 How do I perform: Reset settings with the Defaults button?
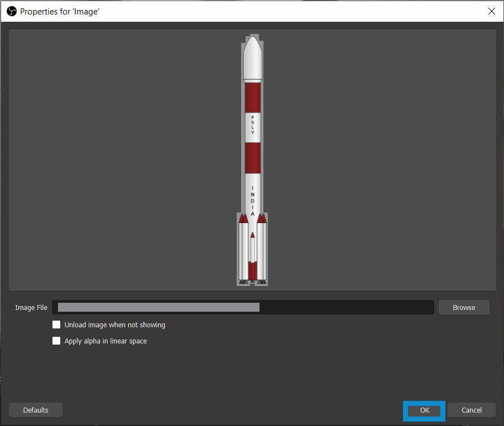click(x=36, y=410)
